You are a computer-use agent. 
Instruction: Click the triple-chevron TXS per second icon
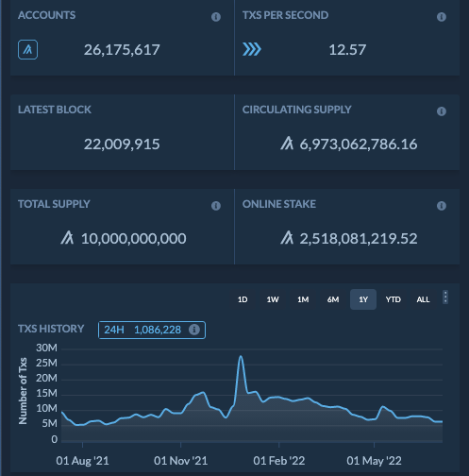[252, 49]
